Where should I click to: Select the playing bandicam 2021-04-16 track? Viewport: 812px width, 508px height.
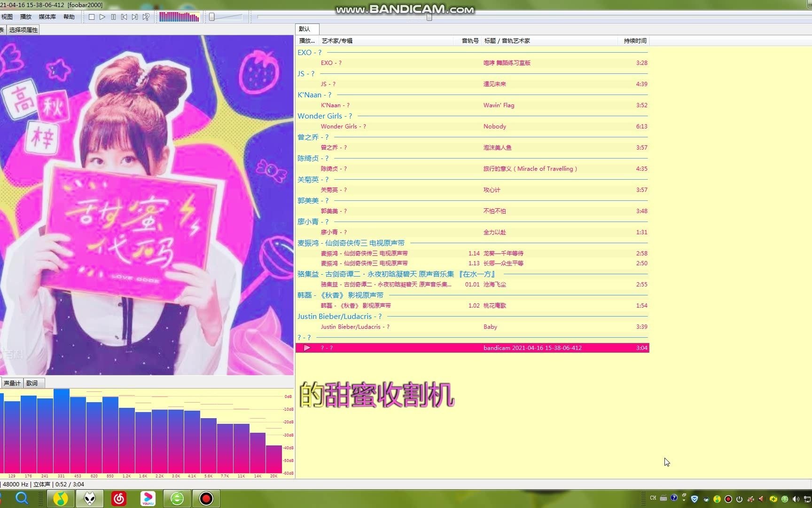pos(472,348)
